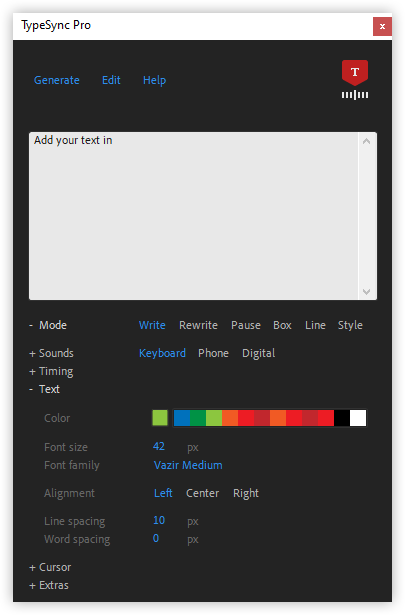Click the red TypeSync logo icon
The width and height of the screenshot is (405, 615).
pos(355,80)
